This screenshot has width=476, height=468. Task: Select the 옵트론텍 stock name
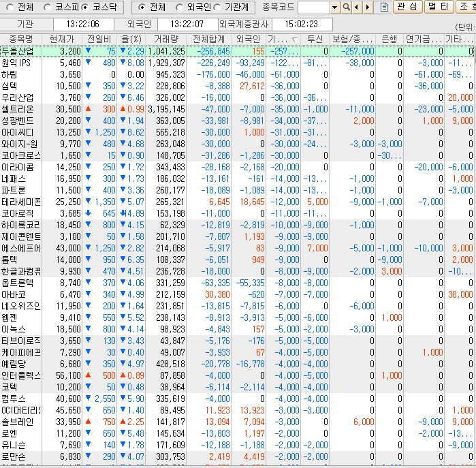(17, 283)
